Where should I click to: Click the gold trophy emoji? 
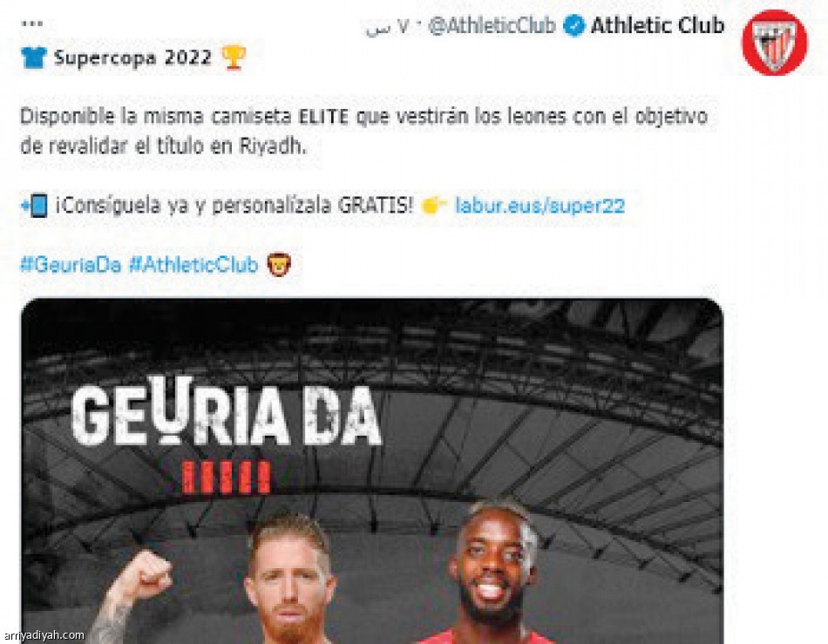[234, 57]
